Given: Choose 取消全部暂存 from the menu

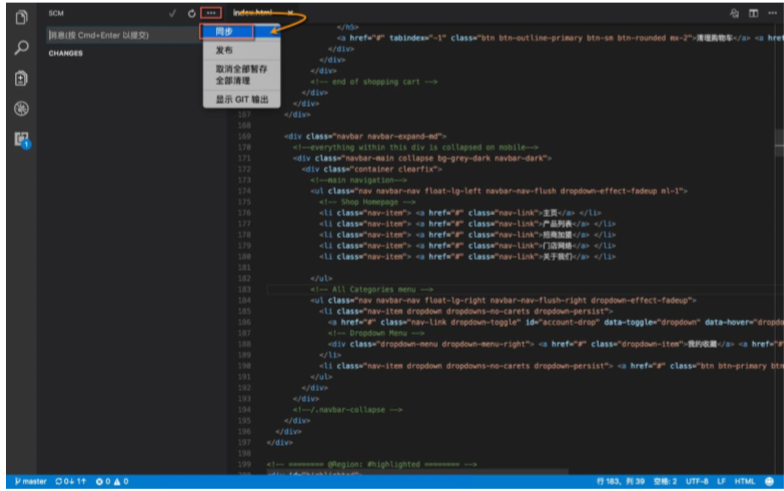Looking at the screenshot, I should point(241,69).
